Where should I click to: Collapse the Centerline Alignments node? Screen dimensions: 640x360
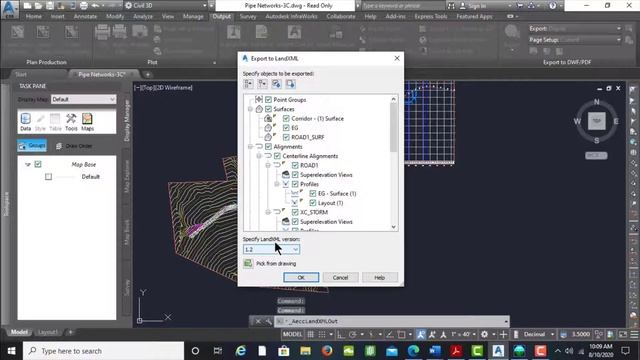coord(259,156)
